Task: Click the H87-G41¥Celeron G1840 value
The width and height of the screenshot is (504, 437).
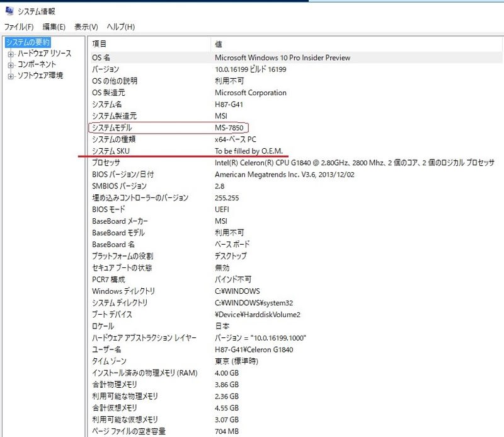Action: (254, 350)
